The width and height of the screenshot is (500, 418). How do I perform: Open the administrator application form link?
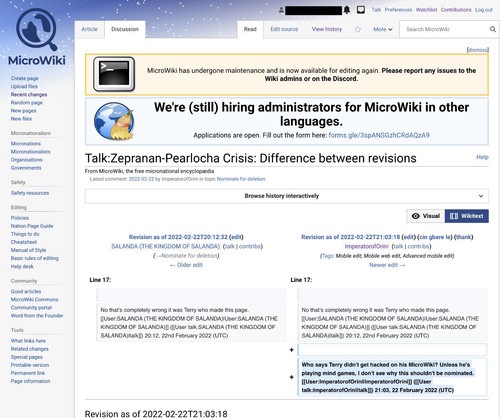tap(379, 135)
